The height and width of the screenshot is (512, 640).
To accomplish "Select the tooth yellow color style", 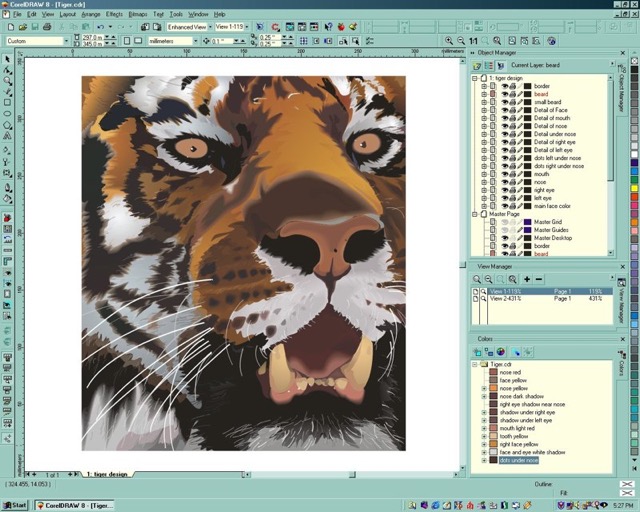I will pos(514,436).
